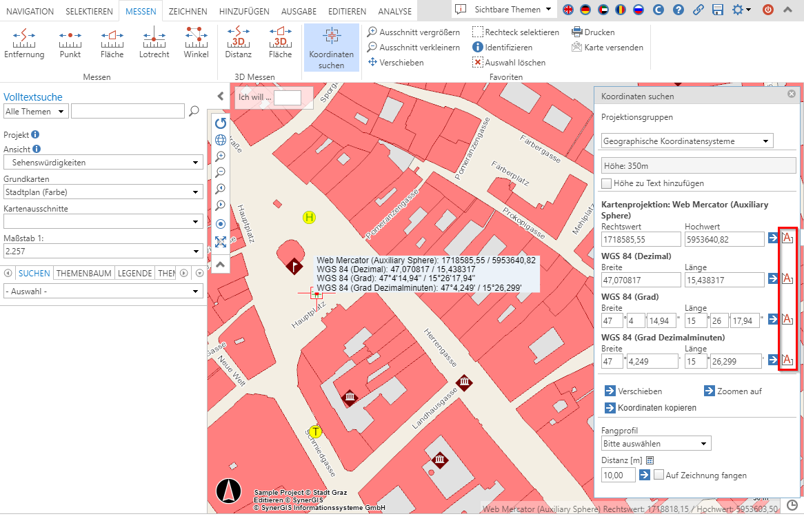Check Auf Zeichnung fangen
Viewport: 804px width, 532px height.
pyautogui.click(x=659, y=475)
